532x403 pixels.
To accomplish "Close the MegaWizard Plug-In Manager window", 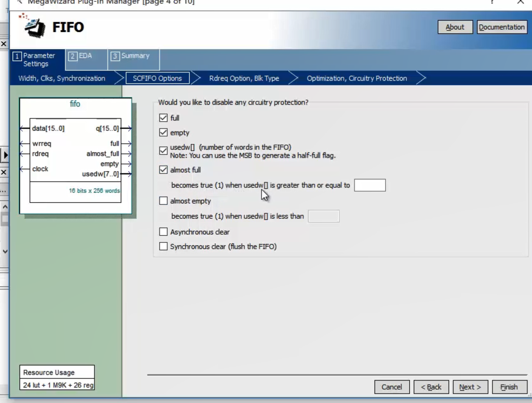I will tap(520, 2).
